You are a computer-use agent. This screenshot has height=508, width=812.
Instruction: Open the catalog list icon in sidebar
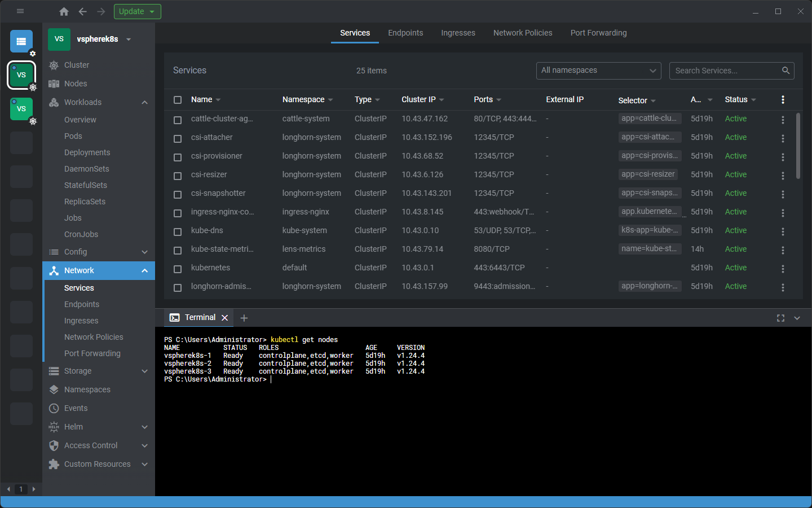click(x=21, y=41)
